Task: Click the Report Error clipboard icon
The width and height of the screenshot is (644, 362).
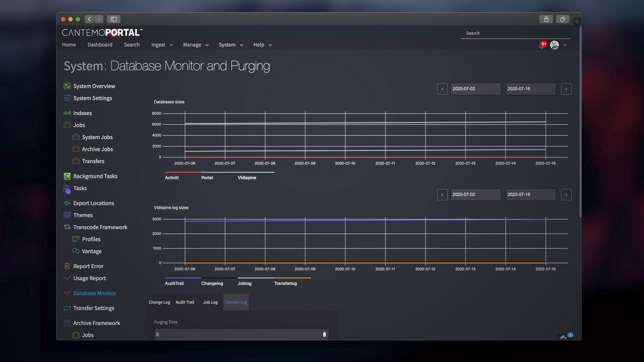Action: (x=67, y=266)
